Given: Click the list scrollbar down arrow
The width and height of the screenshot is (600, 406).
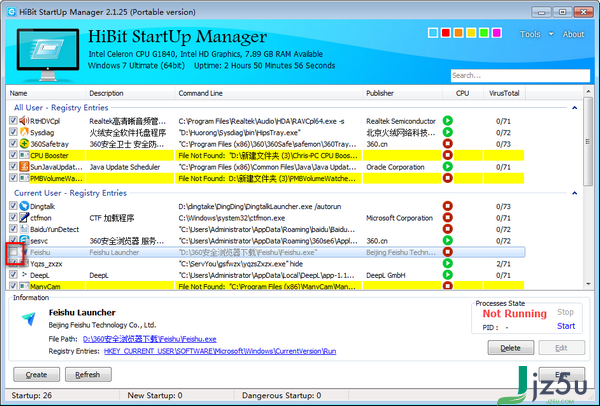Looking at the screenshot, I should pyautogui.click(x=588, y=284).
